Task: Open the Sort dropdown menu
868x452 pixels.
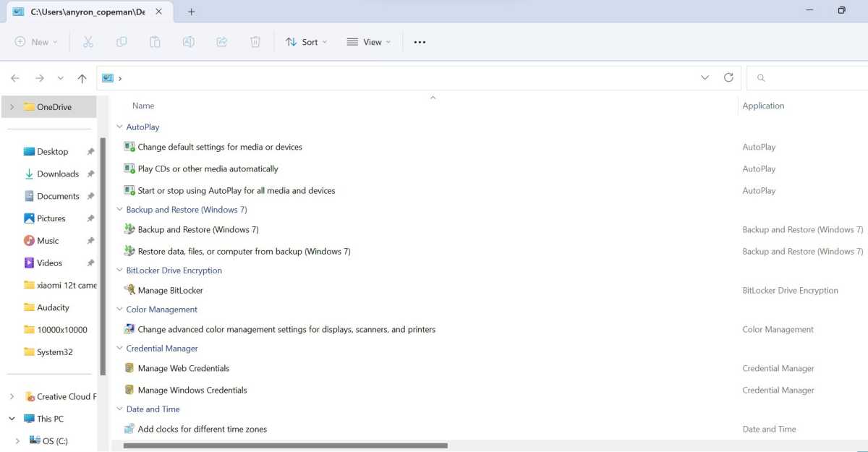Action: pyautogui.click(x=306, y=42)
